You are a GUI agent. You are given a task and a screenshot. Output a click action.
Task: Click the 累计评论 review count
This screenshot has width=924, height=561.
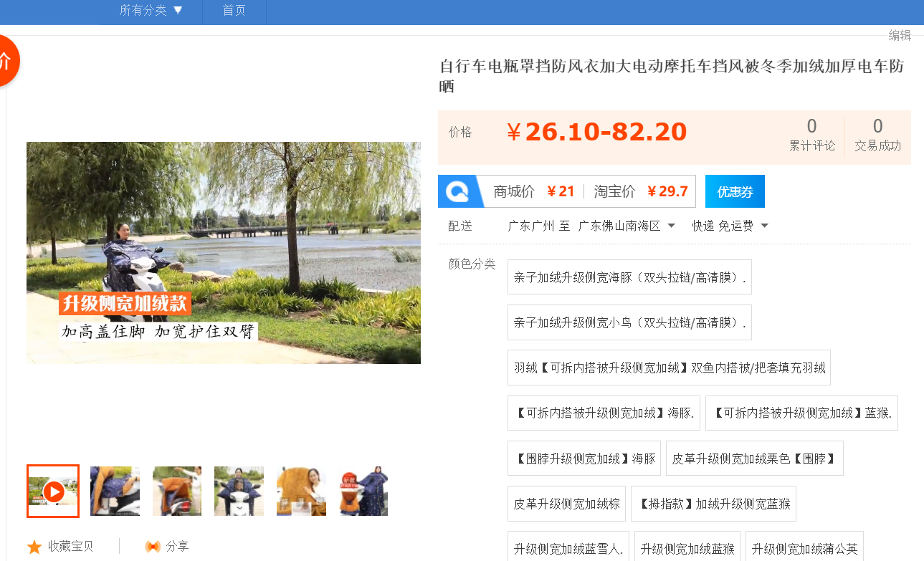(x=812, y=135)
